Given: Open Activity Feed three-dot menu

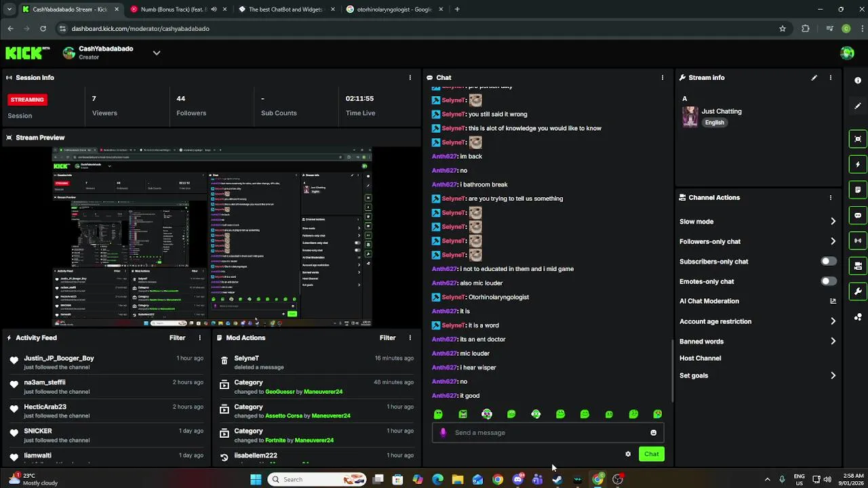Looking at the screenshot, I should click(199, 338).
